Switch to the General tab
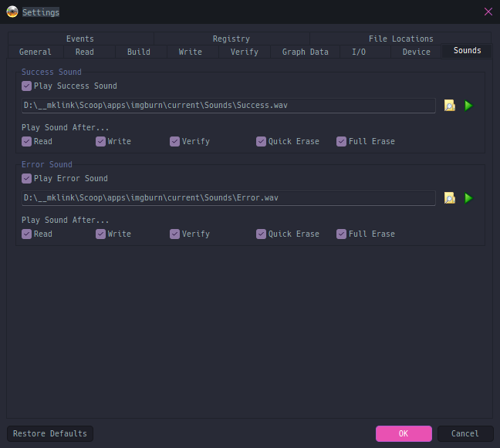The width and height of the screenshot is (500, 448). [x=35, y=52]
